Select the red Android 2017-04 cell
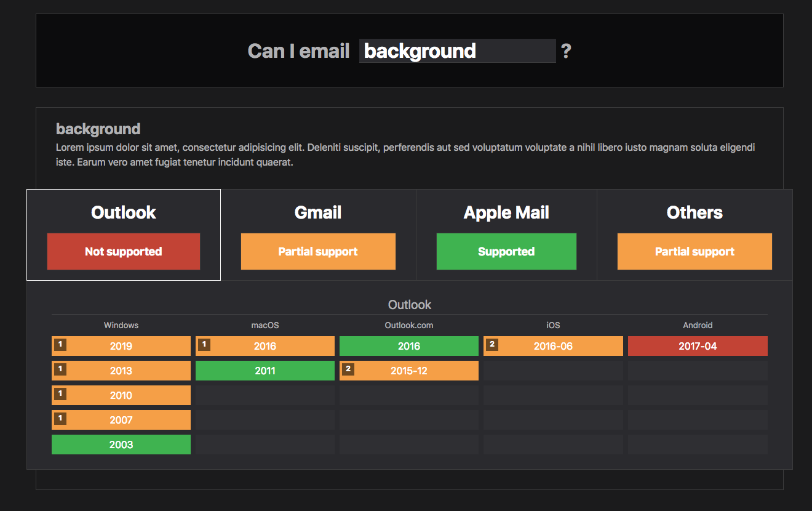Screen dimensions: 812x511 coord(698,346)
